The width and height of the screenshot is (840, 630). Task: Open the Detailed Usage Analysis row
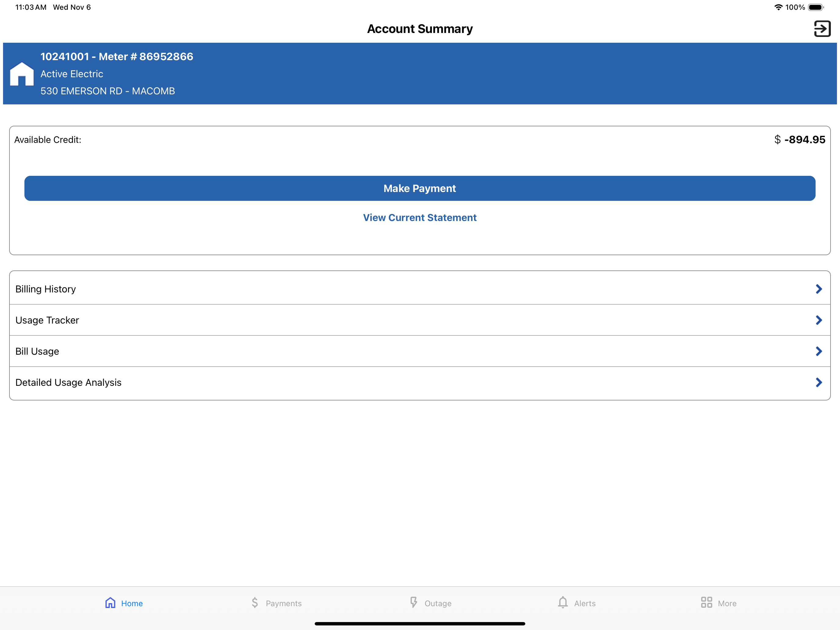[x=420, y=382]
